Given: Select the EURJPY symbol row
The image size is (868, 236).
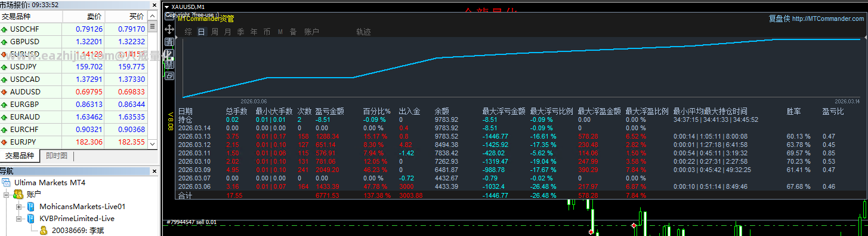Looking at the screenshot, I should 74,142.
